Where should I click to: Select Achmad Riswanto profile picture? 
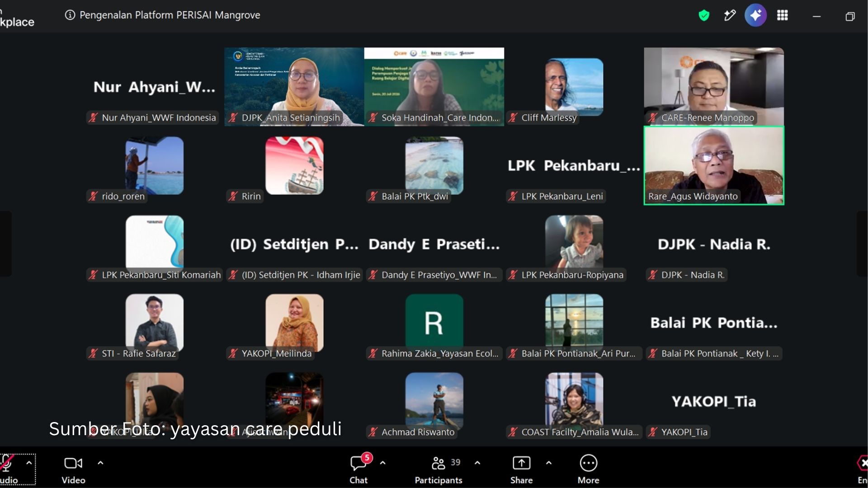[x=434, y=401]
